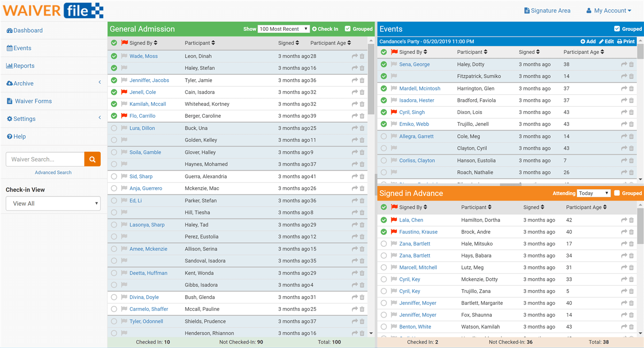
Task: Add a waiver to Candance's Party event
Action: point(588,41)
